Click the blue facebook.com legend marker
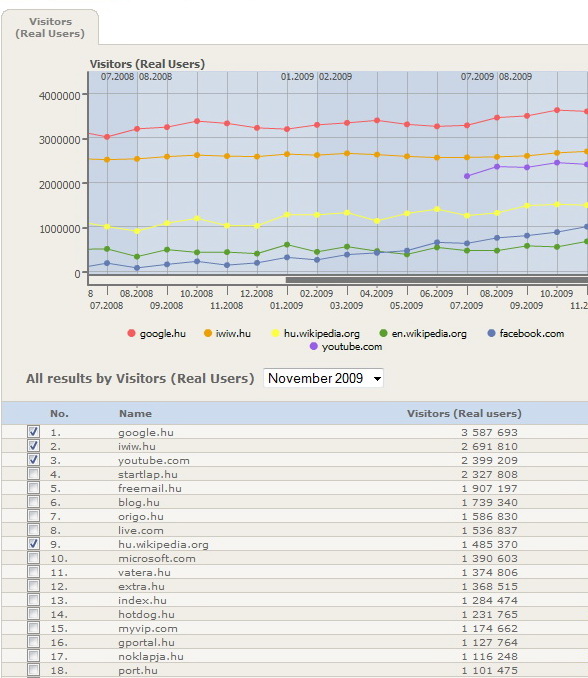The height and width of the screenshot is (678, 588). 491,333
